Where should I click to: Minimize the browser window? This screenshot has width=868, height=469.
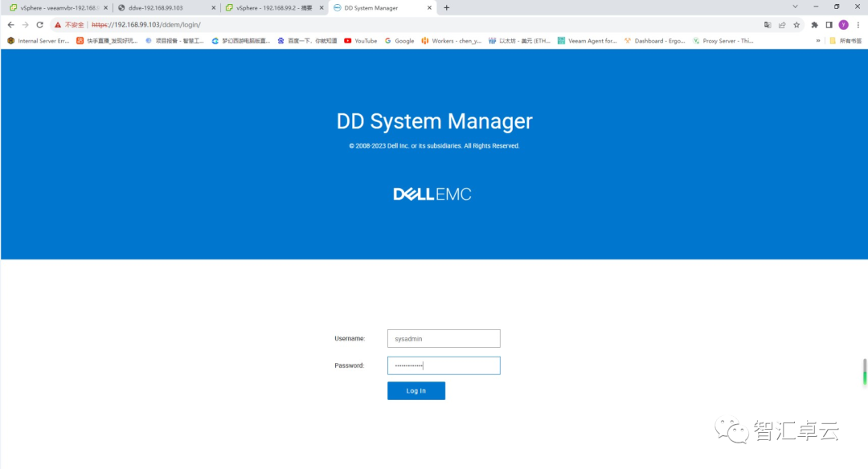816,6
